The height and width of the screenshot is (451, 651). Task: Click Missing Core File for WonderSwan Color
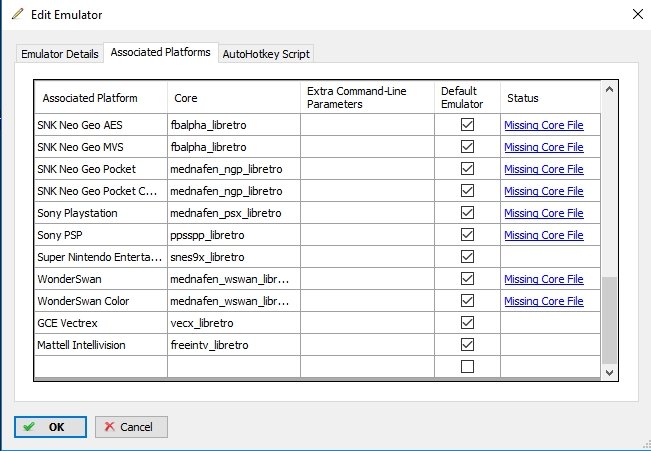coord(544,301)
